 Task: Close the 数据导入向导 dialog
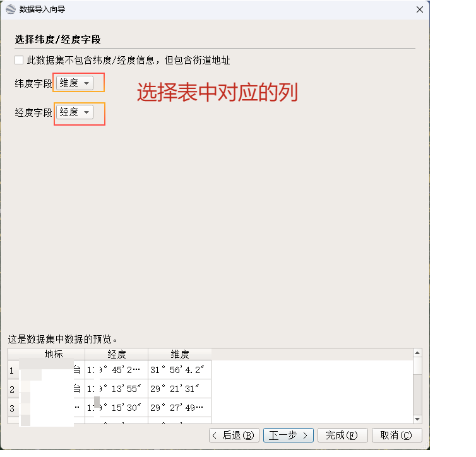(420, 9)
